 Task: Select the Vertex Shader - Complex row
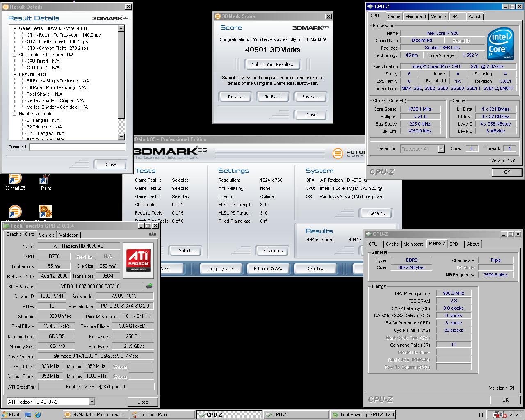tap(57, 107)
